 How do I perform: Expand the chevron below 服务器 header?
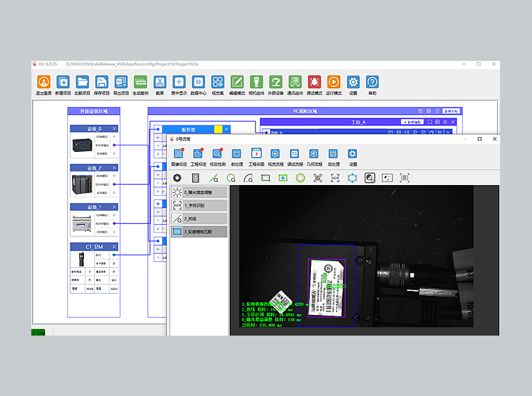[x=157, y=137]
